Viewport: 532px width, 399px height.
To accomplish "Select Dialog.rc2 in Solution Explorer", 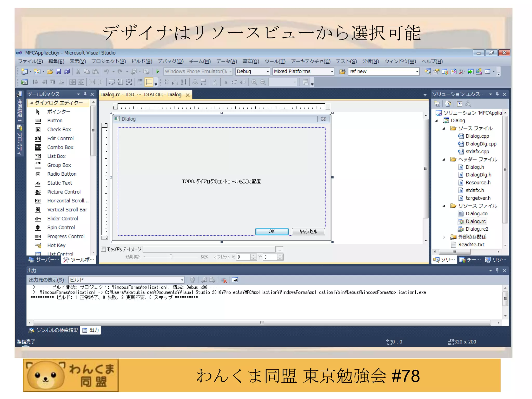I will (476, 229).
